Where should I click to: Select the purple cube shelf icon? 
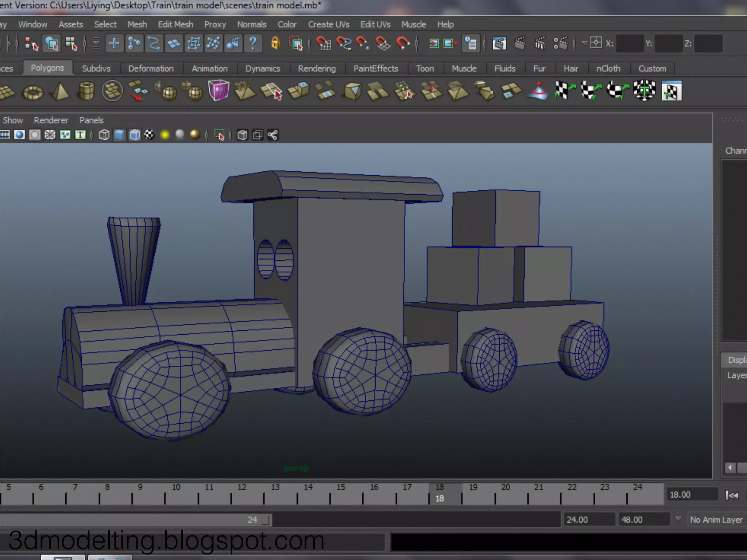point(218,90)
